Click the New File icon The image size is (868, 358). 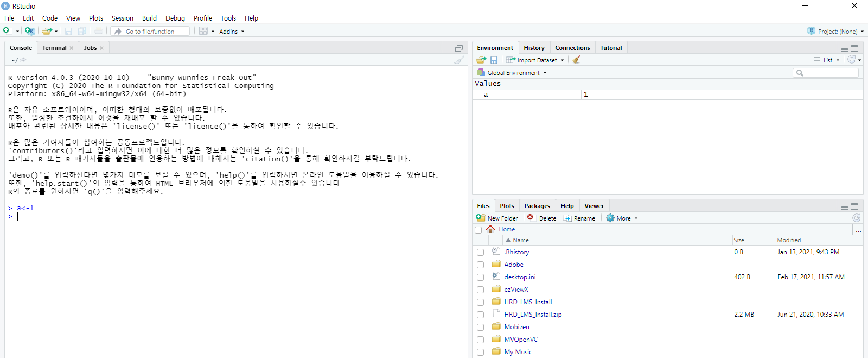click(7, 31)
